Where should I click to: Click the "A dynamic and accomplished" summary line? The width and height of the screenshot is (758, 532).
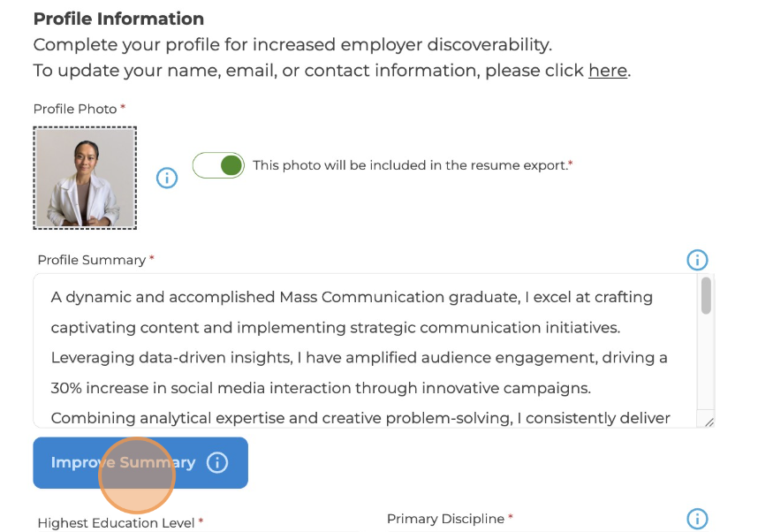352,297
